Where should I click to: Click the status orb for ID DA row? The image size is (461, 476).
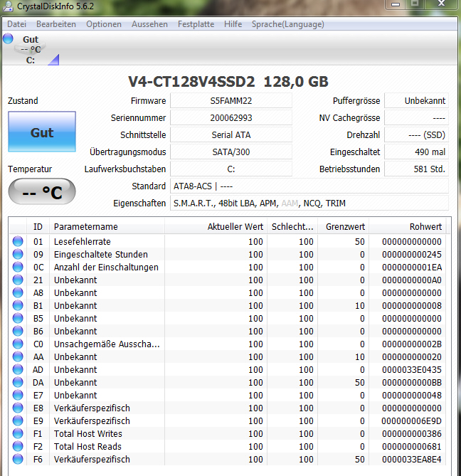(18, 382)
